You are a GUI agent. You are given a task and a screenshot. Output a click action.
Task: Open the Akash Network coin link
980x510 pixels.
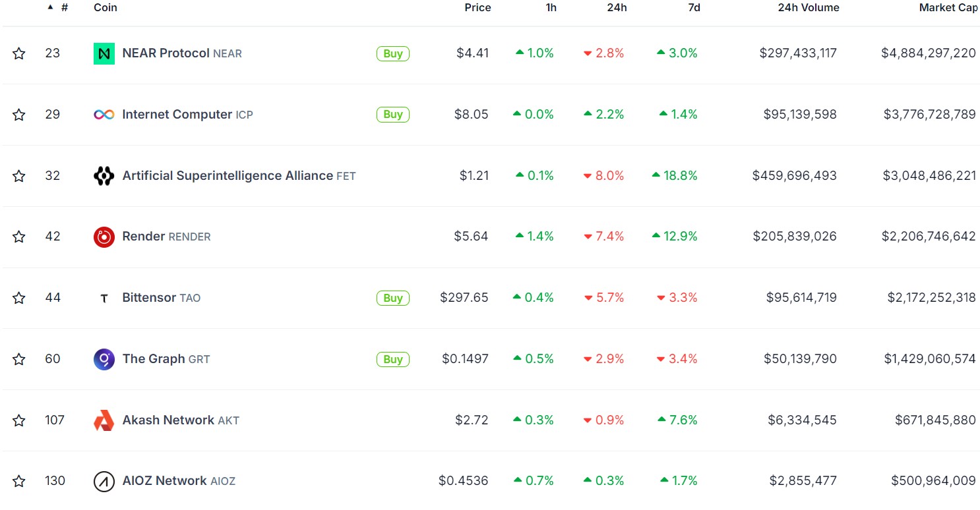click(x=168, y=420)
